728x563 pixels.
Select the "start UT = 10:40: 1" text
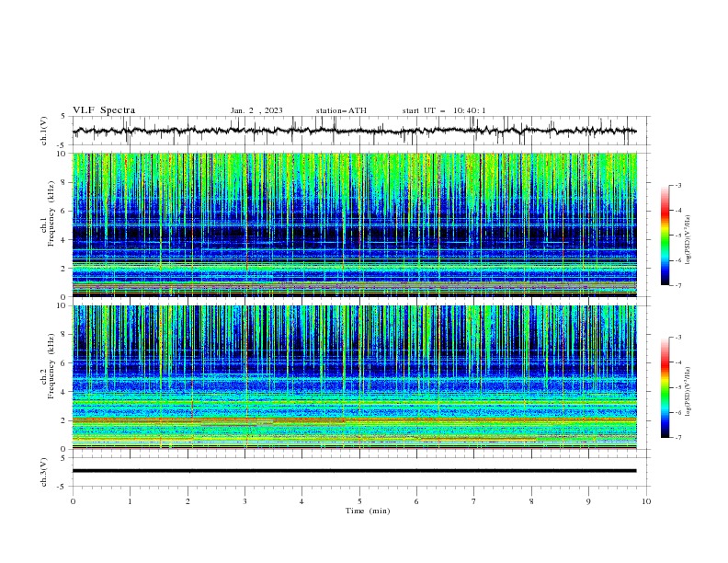tap(444, 110)
